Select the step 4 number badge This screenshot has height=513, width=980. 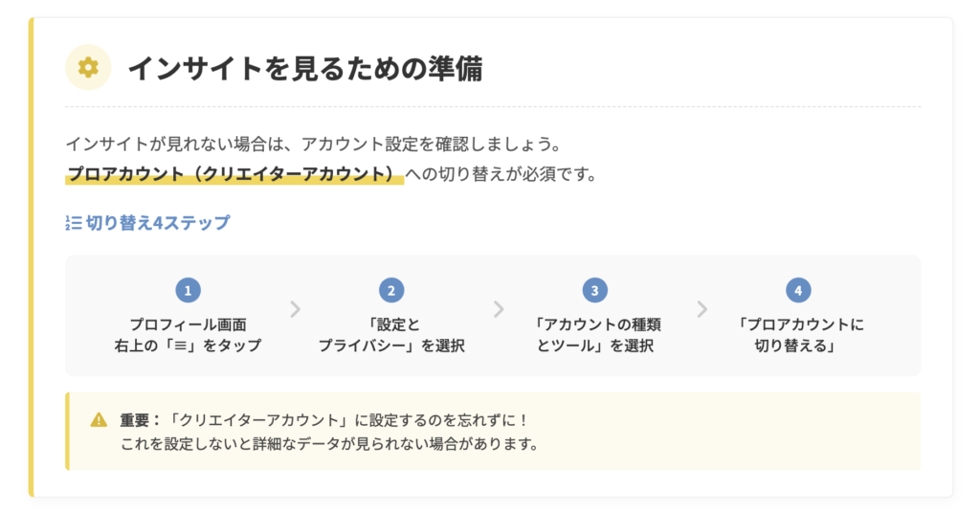pos(798,290)
